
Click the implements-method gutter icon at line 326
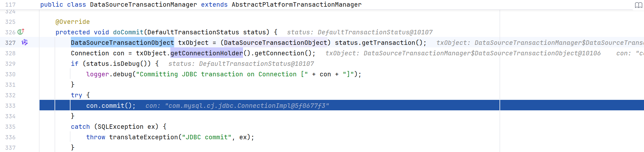tap(21, 32)
